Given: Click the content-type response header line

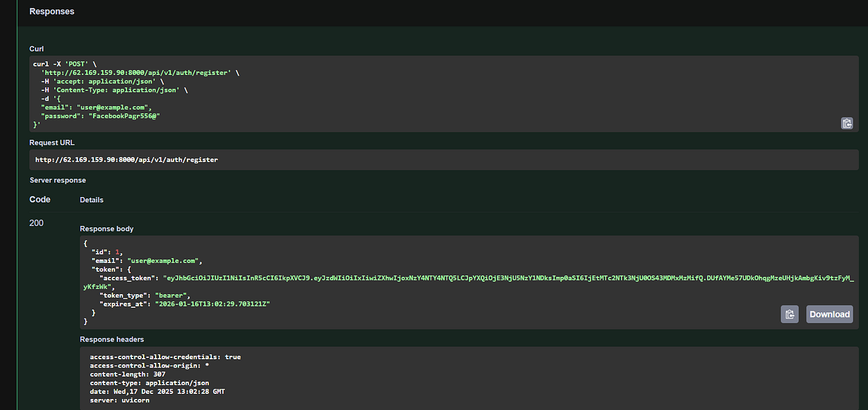Looking at the screenshot, I should coord(149,383).
